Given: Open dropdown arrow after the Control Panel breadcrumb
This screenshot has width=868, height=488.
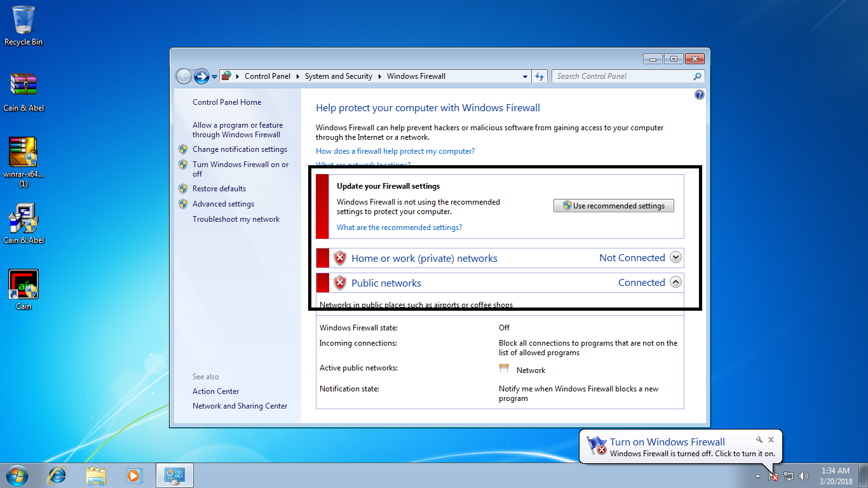Looking at the screenshot, I should 297,76.
